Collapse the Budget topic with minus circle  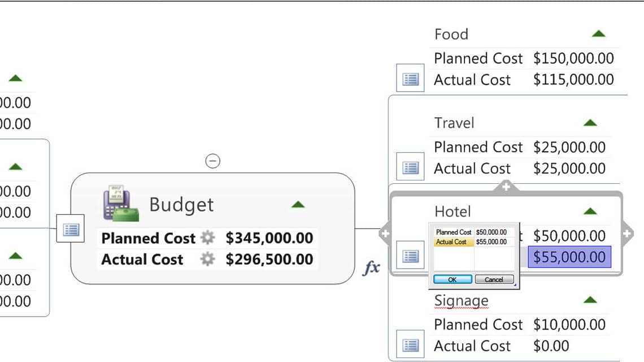(x=213, y=161)
